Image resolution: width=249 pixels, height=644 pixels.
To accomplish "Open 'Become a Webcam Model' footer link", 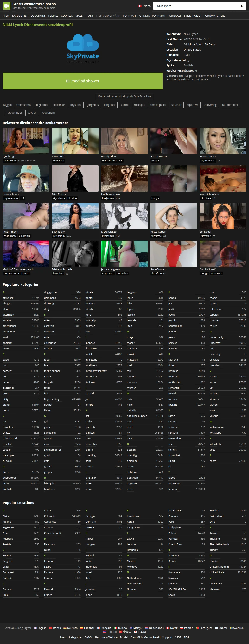I will 112,637.
